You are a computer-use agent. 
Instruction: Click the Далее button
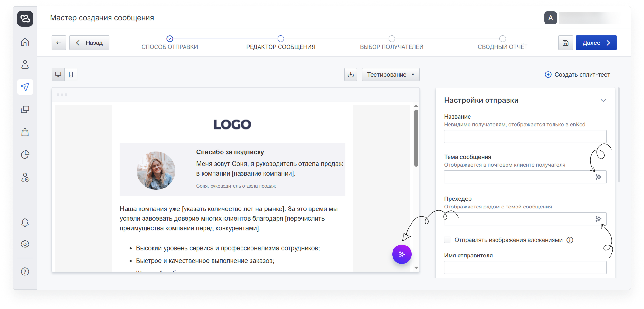point(596,43)
